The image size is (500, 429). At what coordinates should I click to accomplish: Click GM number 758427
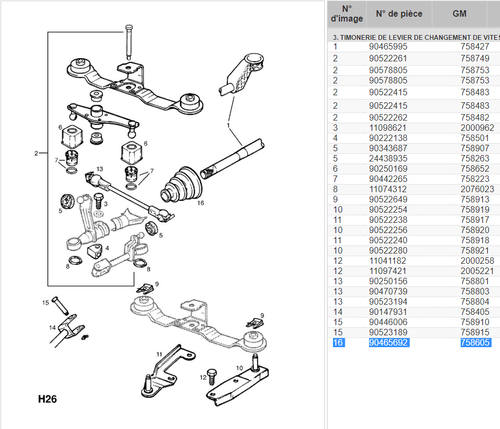[x=475, y=47]
